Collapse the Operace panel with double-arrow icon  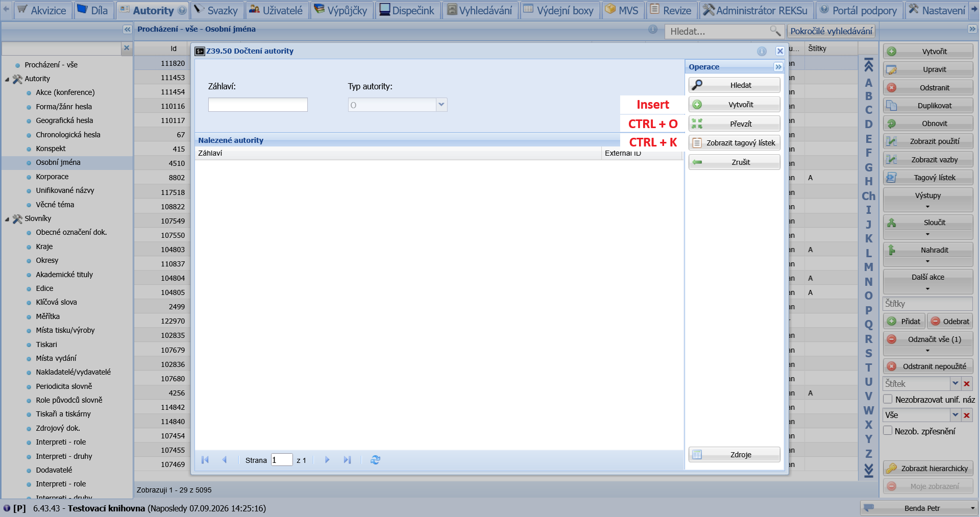point(778,67)
